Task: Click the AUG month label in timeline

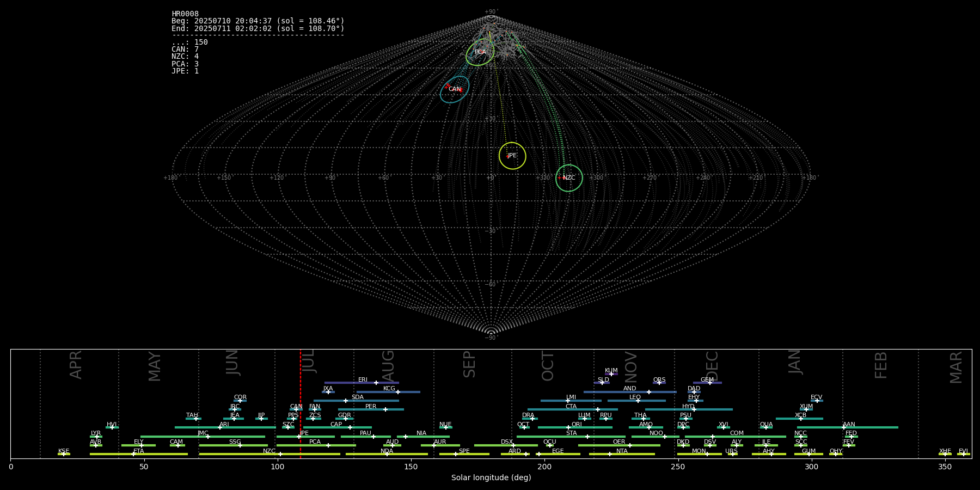Action: pyautogui.click(x=388, y=366)
